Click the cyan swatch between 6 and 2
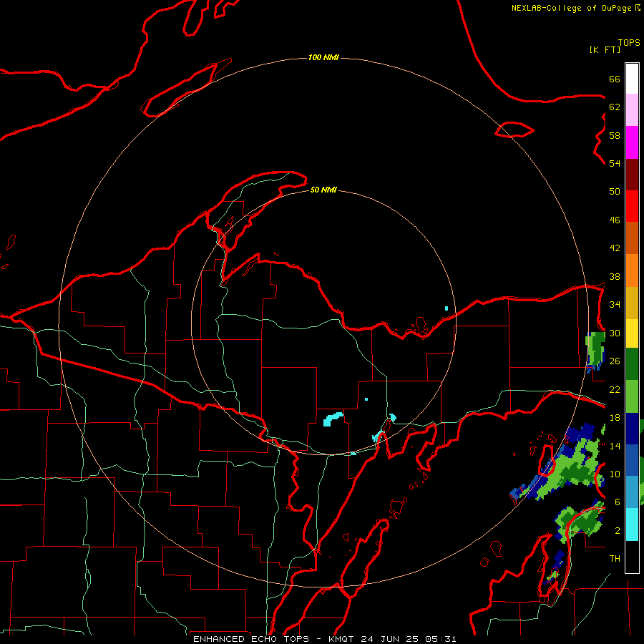Screen dimensions: 644x644 (632, 524)
